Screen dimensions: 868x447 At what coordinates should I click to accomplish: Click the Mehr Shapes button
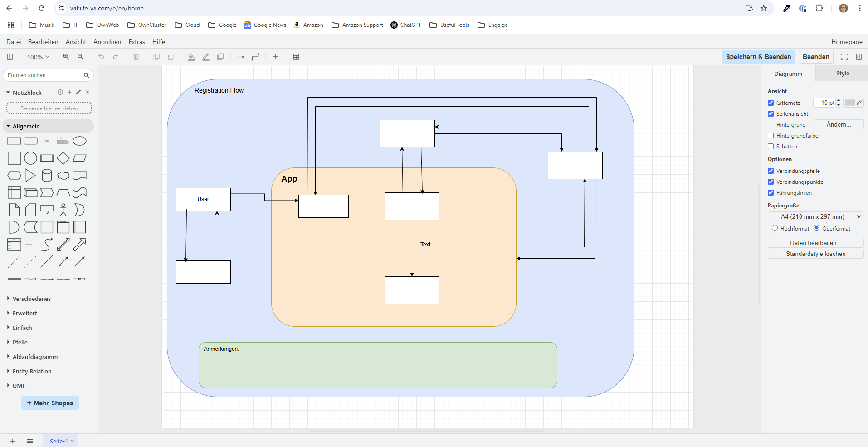click(x=50, y=403)
